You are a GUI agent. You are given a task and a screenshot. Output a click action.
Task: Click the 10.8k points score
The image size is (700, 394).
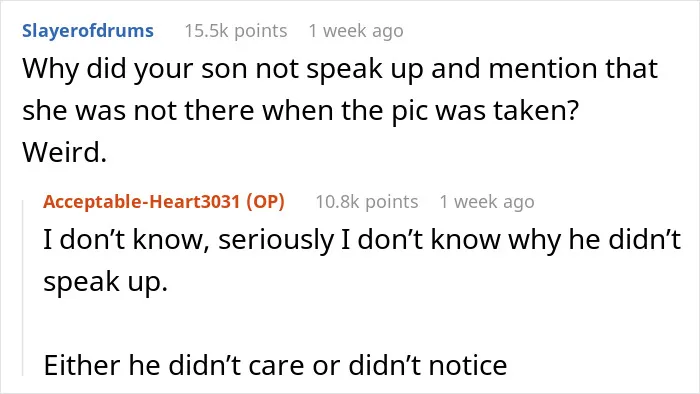[x=367, y=202]
